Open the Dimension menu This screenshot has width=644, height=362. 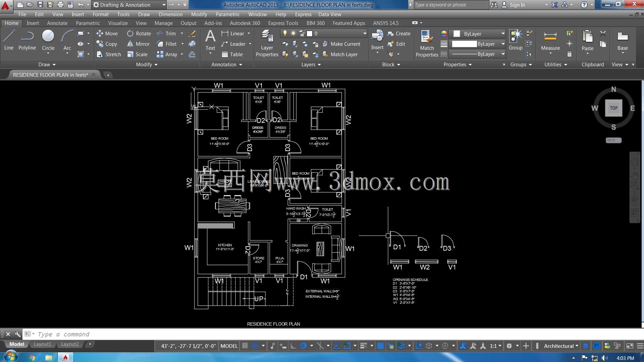[170, 14]
